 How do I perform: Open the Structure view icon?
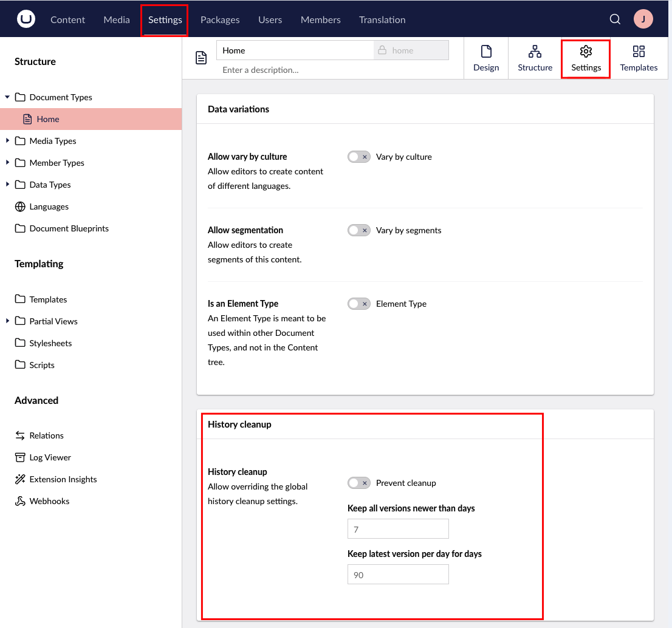tap(534, 58)
